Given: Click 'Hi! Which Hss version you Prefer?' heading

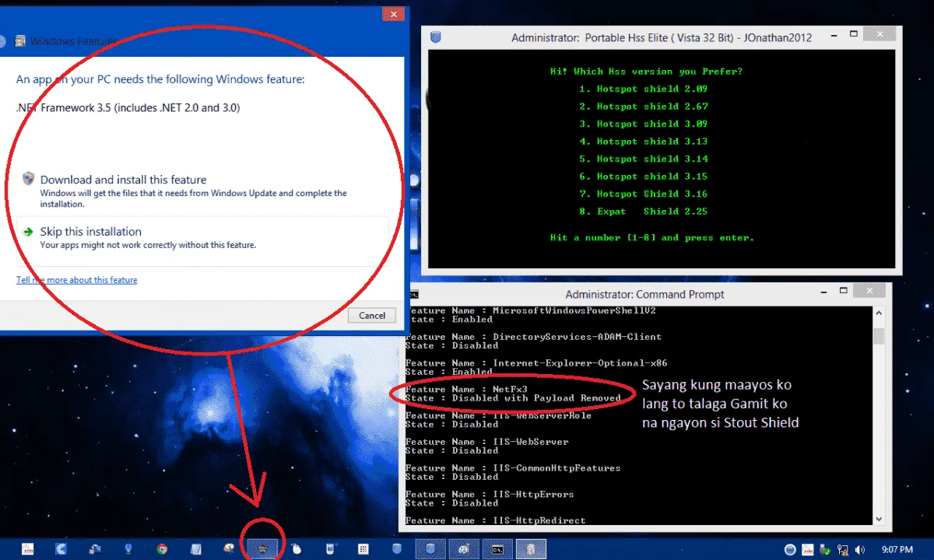Looking at the screenshot, I should [646, 72].
